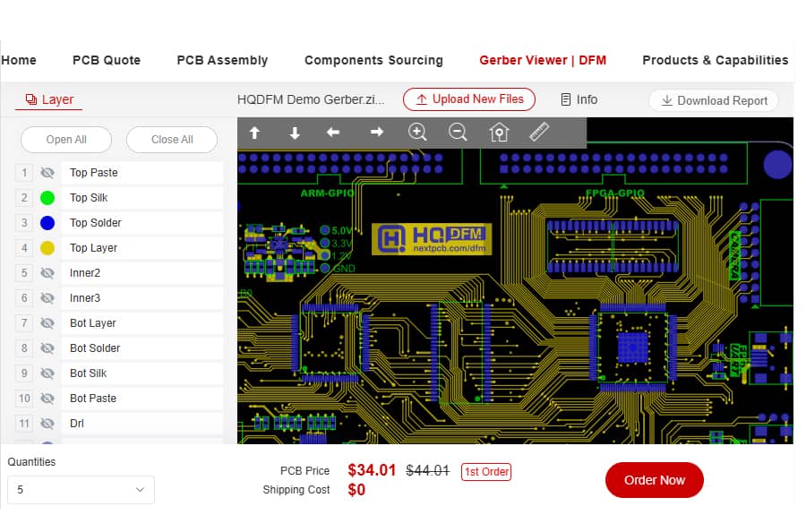Click the pan up arrow icon
Viewport: 806px width, 532px height.
(254, 133)
